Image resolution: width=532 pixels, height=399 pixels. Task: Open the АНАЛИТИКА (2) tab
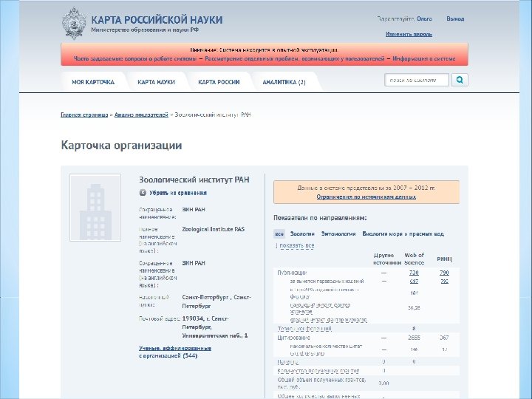284,82
